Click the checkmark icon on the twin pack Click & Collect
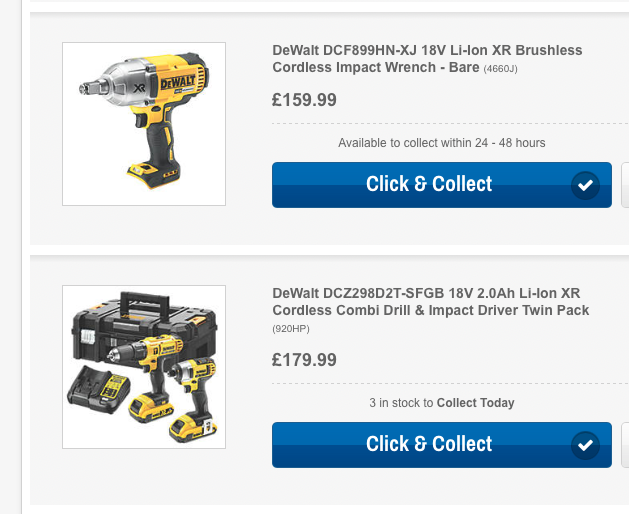Screen dimensions: 629x514 point(585,445)
